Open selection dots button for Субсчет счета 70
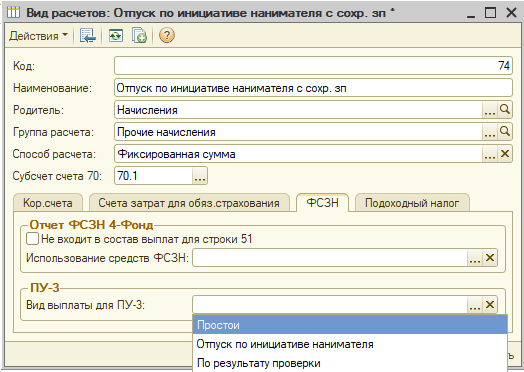 [x=200, y=176]
